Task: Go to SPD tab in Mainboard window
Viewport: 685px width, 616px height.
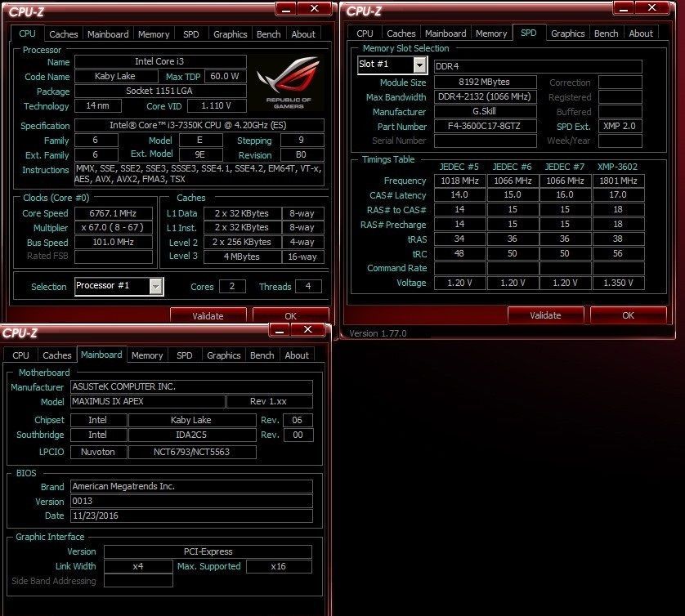Action: point(185,355)
